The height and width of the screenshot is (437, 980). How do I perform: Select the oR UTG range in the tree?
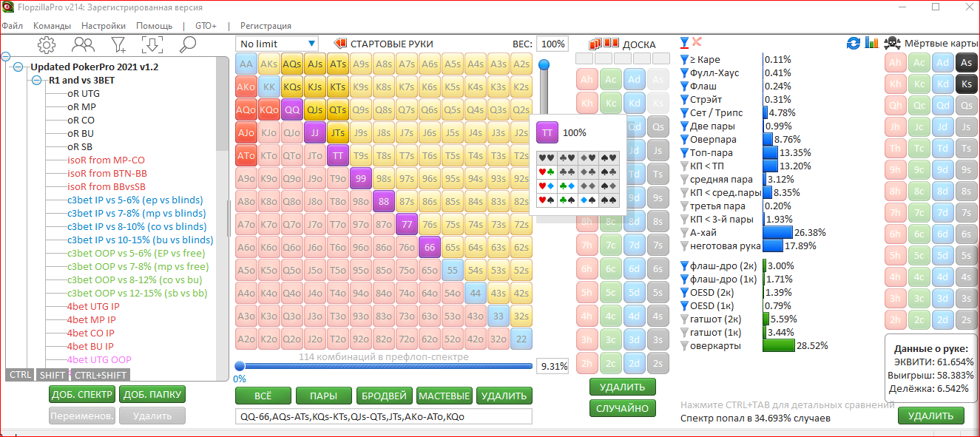click(x=84, y=94)
